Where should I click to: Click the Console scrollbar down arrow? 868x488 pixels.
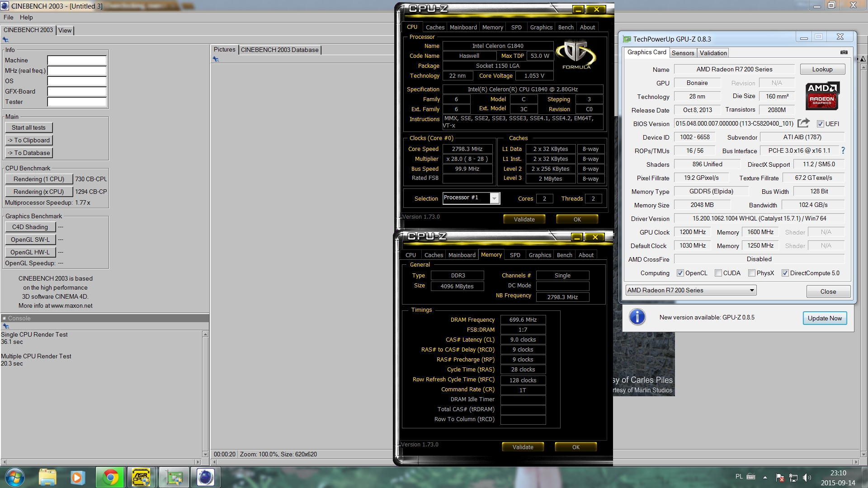(205, 454)
